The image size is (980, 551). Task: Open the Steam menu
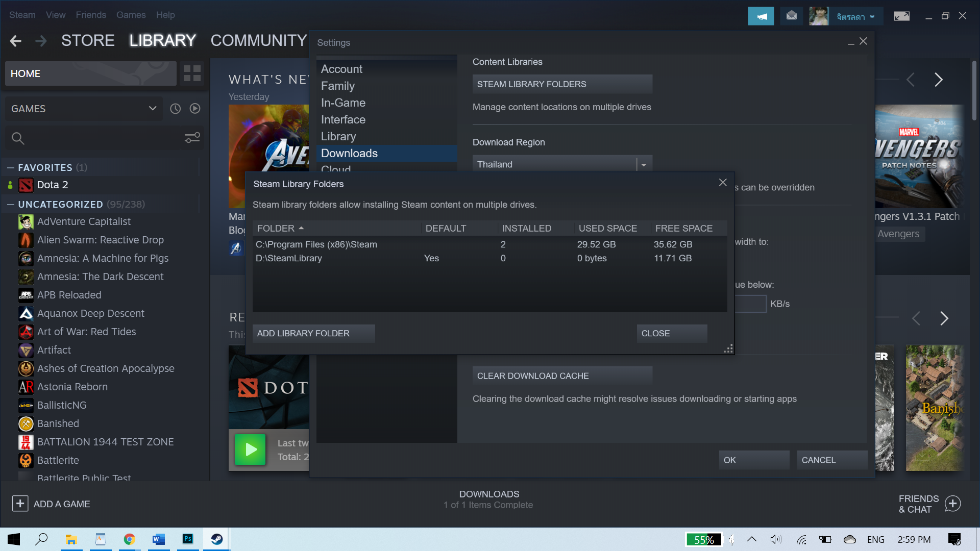tap(22, 15)
